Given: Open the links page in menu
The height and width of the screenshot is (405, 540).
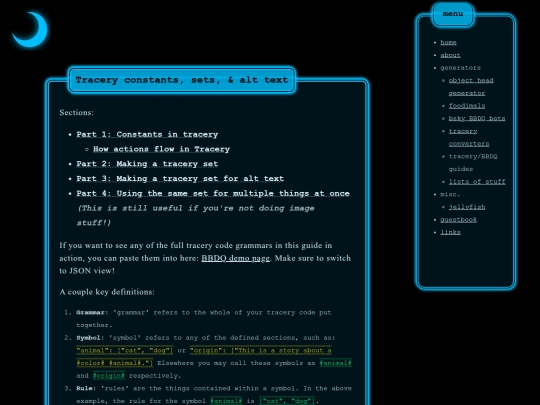Looking at the screenshot, I should pos(450,232).
